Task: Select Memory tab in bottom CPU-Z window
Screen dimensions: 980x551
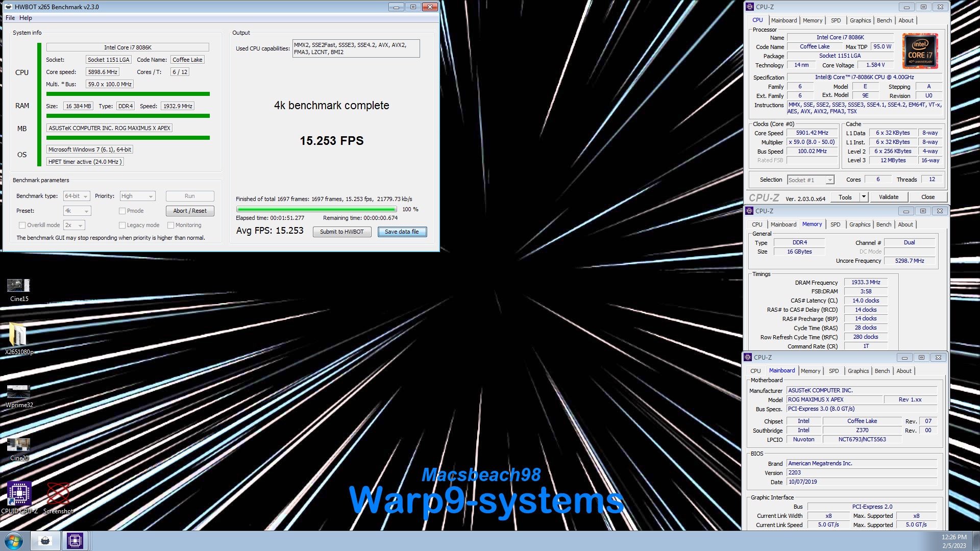Action: [x=811, y=371]
